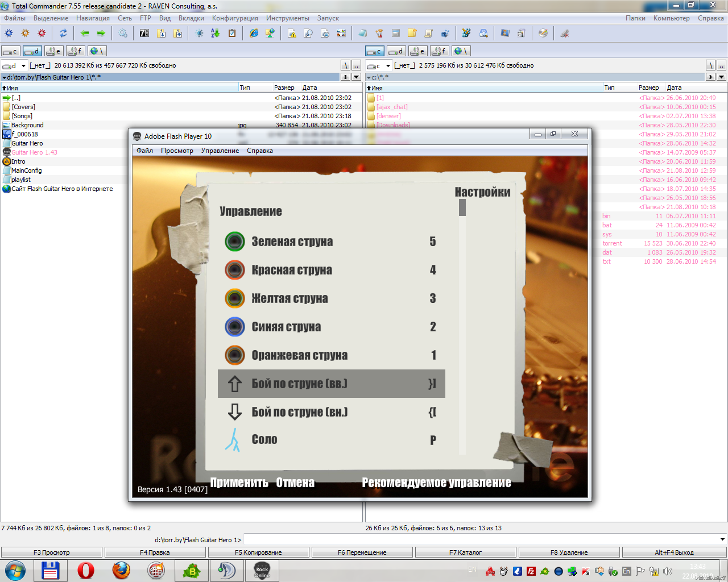Image resolution: width=728 pixels, height=582 pixels.
Task: Click the calculator toolbar icon
Action: (x=396, y=34)
